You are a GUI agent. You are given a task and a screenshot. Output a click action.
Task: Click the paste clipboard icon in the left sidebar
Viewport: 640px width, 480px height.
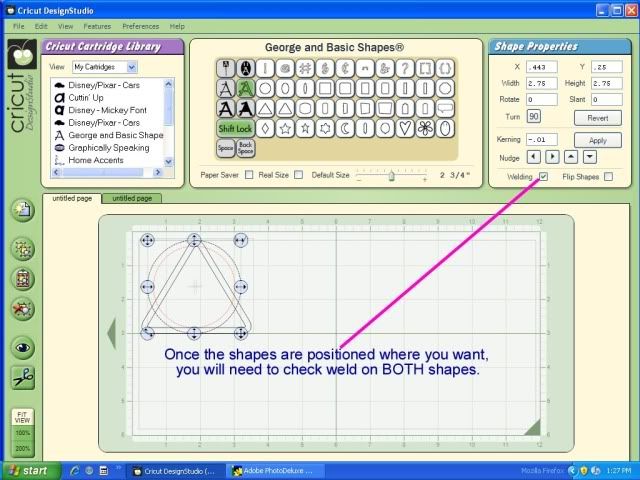click(23, 279)
